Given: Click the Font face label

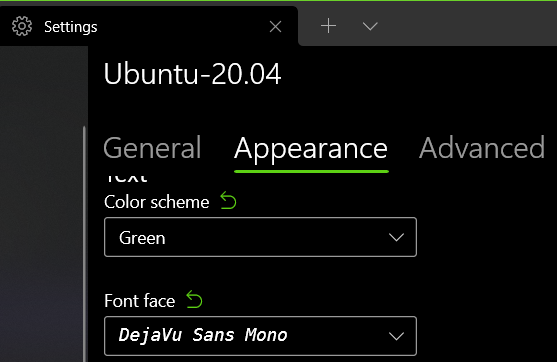Looking at the screenshot, I should (140, 301).
